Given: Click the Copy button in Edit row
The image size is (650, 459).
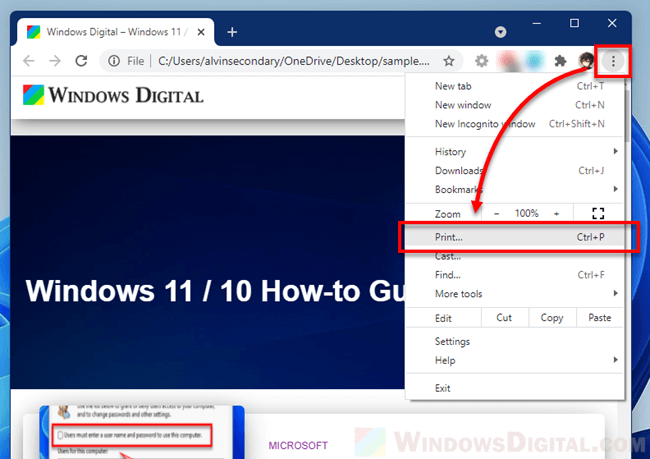Looking at the screenshot, I should 552,318.
